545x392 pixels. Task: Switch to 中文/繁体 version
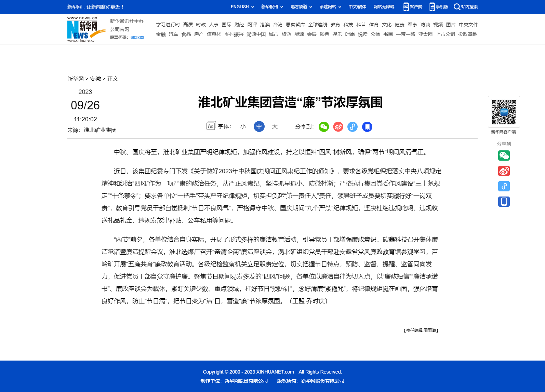357,7
